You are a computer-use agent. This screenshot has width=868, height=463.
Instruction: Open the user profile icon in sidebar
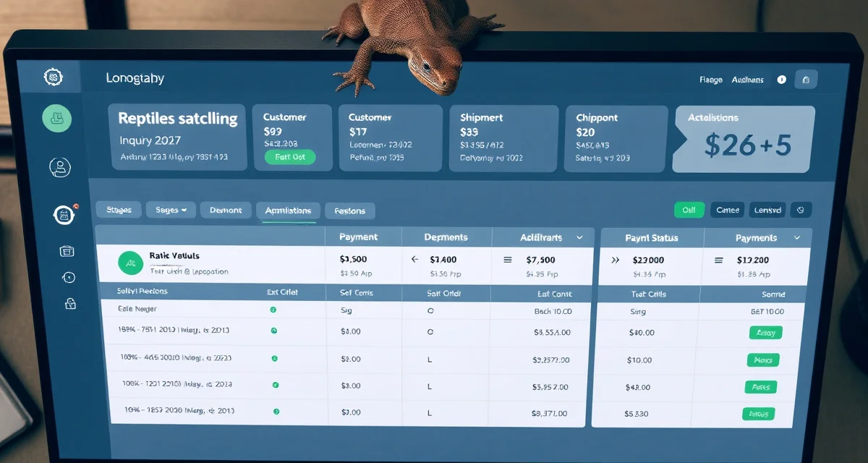[59, 168]
